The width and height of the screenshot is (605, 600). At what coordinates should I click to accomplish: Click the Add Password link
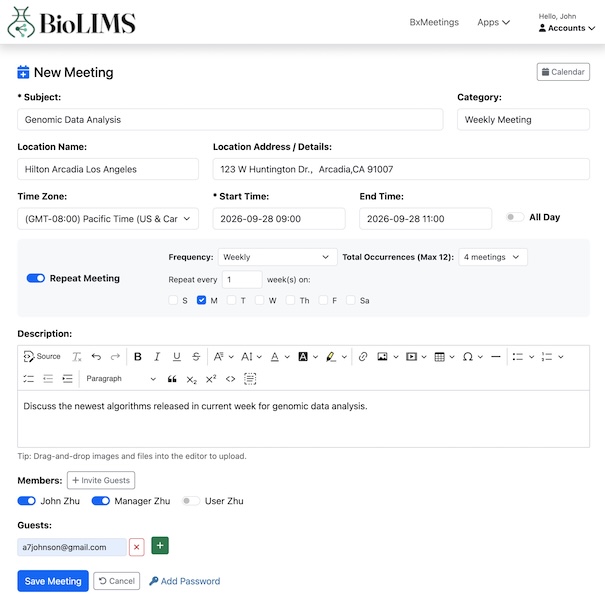tap(185, 581)
